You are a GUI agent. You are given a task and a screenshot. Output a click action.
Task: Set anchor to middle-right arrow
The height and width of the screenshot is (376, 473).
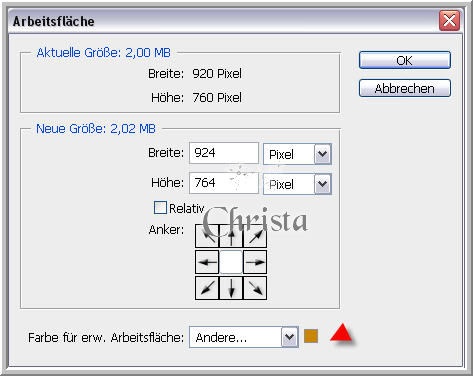[x=255, y=262]
